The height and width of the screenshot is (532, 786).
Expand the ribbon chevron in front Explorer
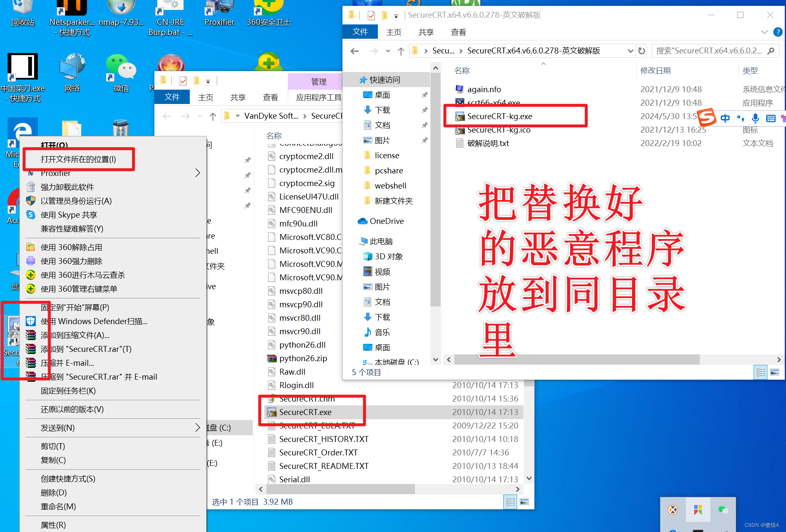pos(765,32)
